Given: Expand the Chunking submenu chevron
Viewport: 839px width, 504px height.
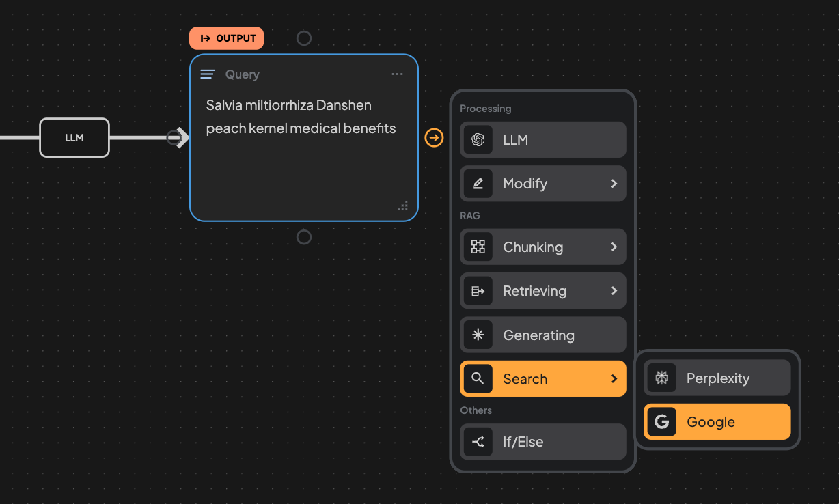Looking at the screenshot, I should (614, 247).
